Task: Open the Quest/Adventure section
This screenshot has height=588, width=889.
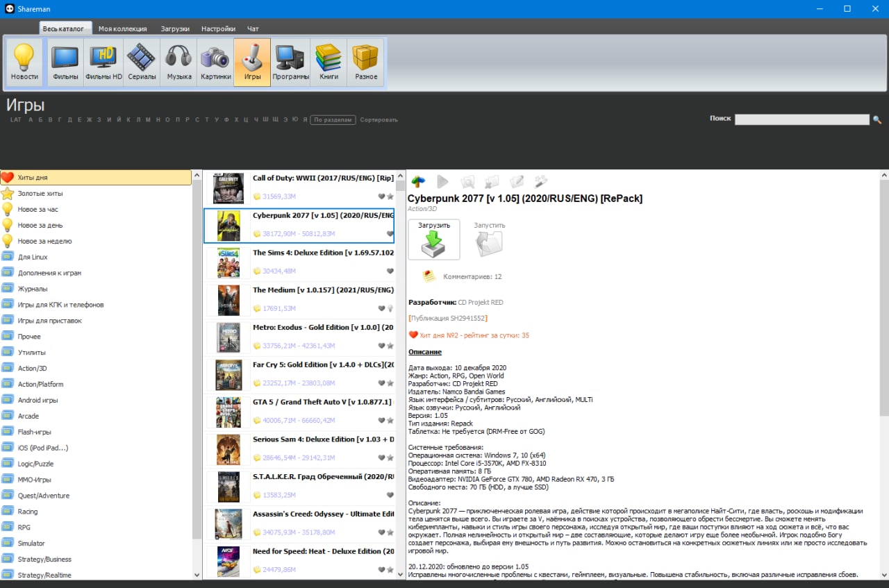Action: 96,496
